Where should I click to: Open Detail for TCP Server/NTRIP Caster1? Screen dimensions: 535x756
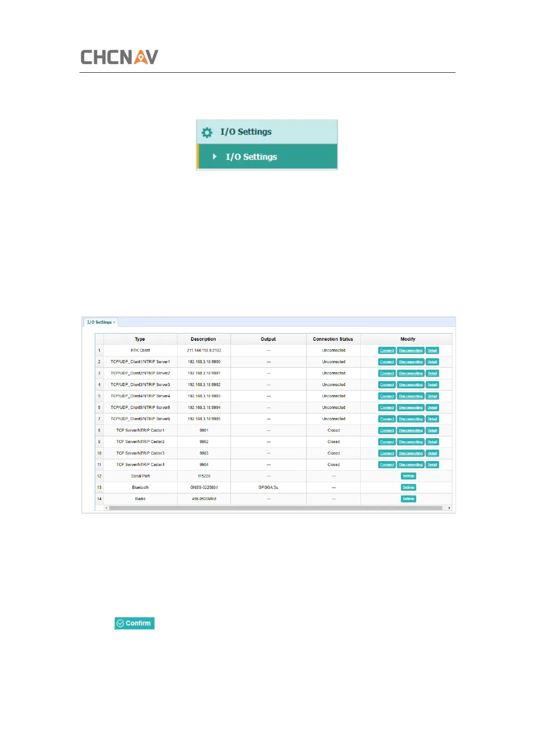pyautogui.click(x=432, y=431)
